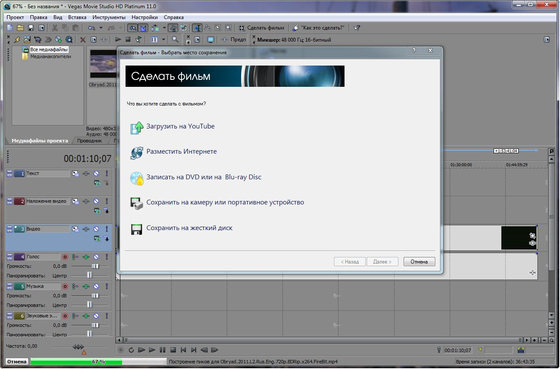
Task: Mute the 'Видео' track
Action: pos(96,229)
